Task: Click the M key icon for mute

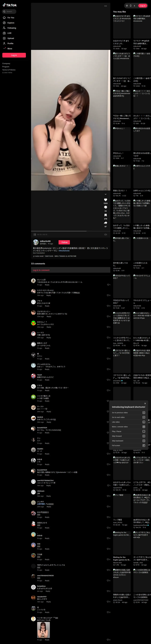Action: click(144, 427)
